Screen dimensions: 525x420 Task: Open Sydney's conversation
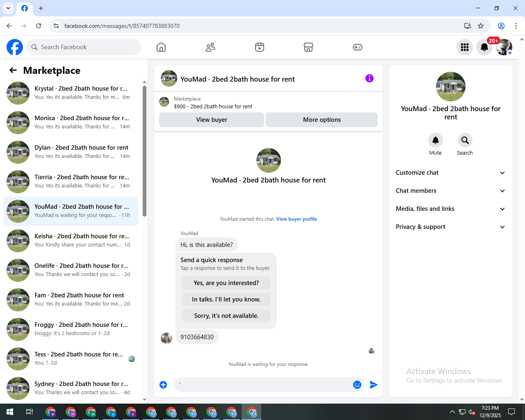point(71,388)
